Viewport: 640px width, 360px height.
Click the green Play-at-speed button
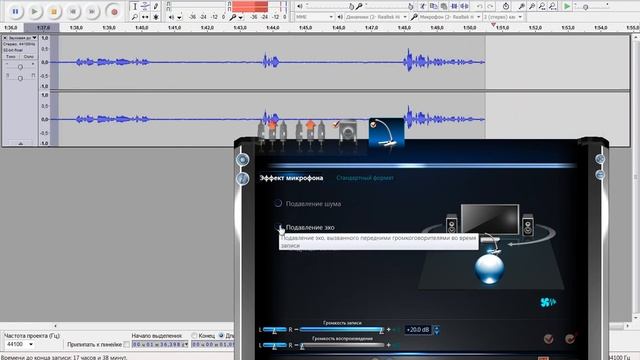(x=567, y=6)
